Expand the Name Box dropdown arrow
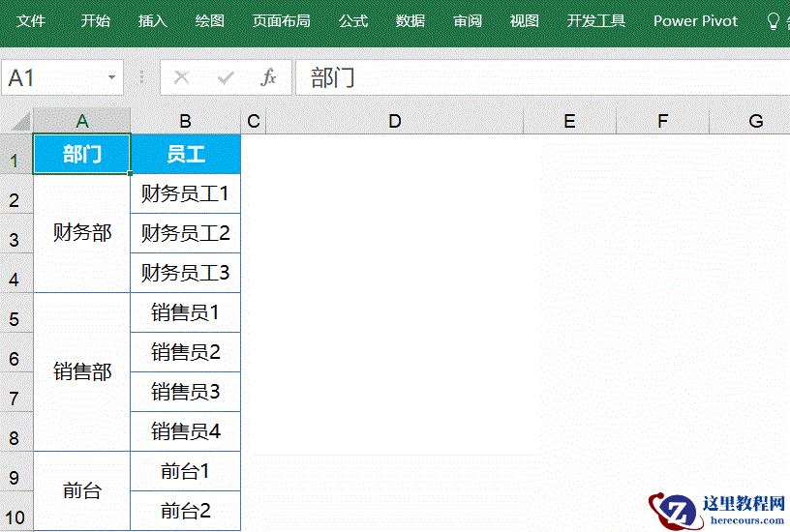 click(x=112, y=77)
